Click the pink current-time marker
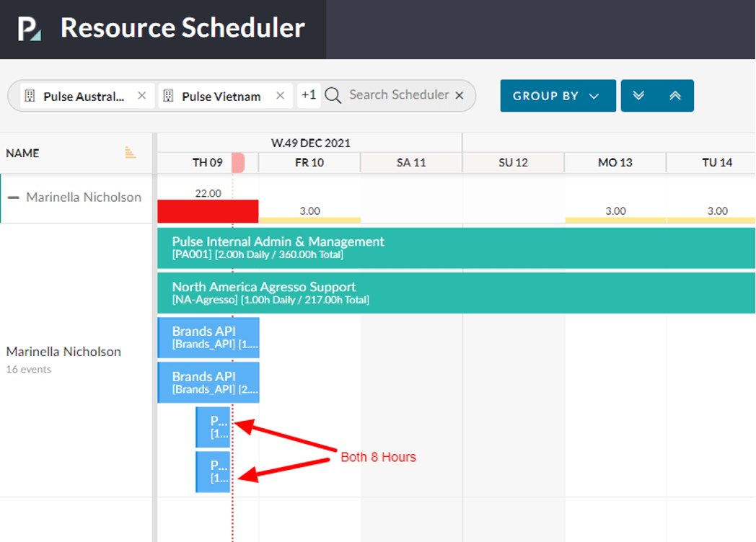 tap(238, 163)
